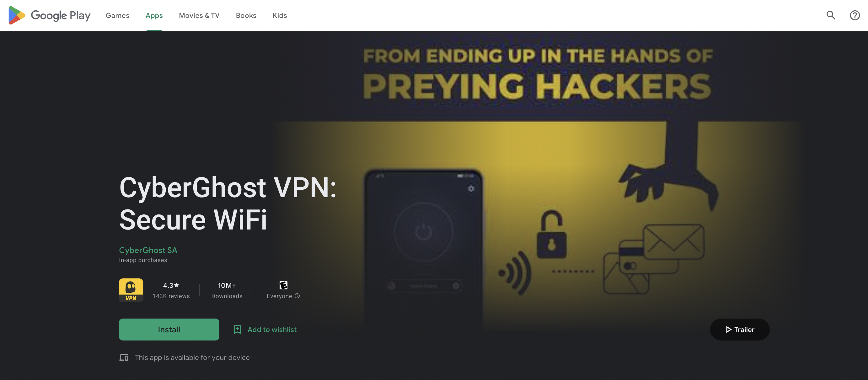
Task: Click the wishlist bookmark icon
Action: point(238,330)
